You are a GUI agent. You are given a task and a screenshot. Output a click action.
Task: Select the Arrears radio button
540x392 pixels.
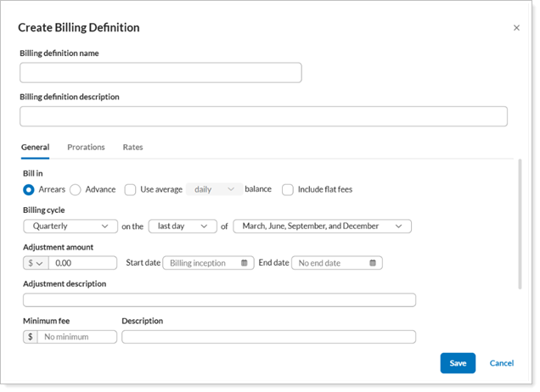click(29, 190)
